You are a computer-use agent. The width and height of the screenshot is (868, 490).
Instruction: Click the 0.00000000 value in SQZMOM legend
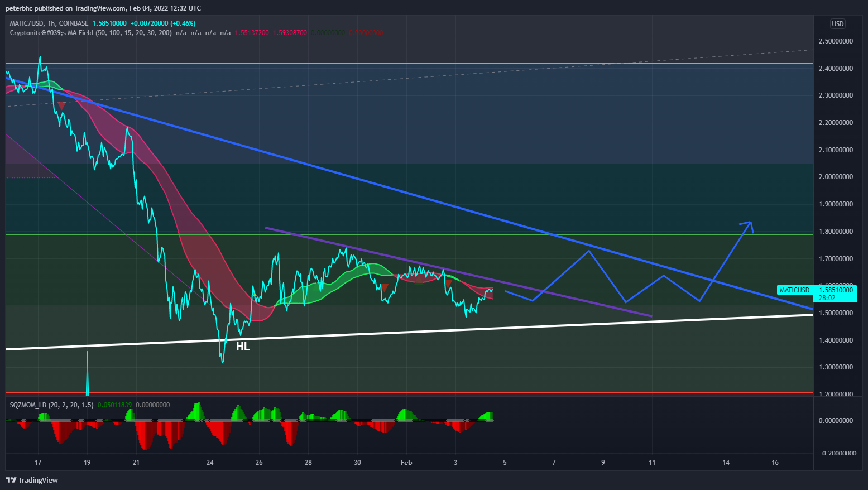(x=152, y=405)
